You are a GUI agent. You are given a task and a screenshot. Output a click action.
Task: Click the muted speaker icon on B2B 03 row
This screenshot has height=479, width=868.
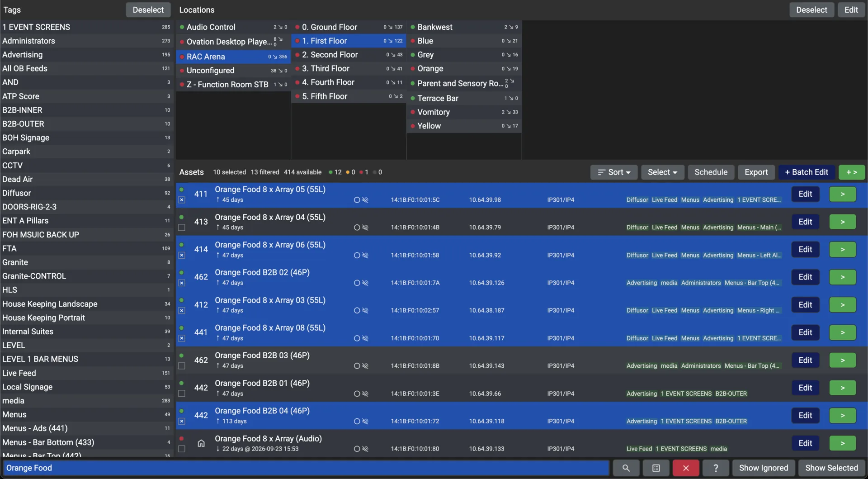pos(365,366)
